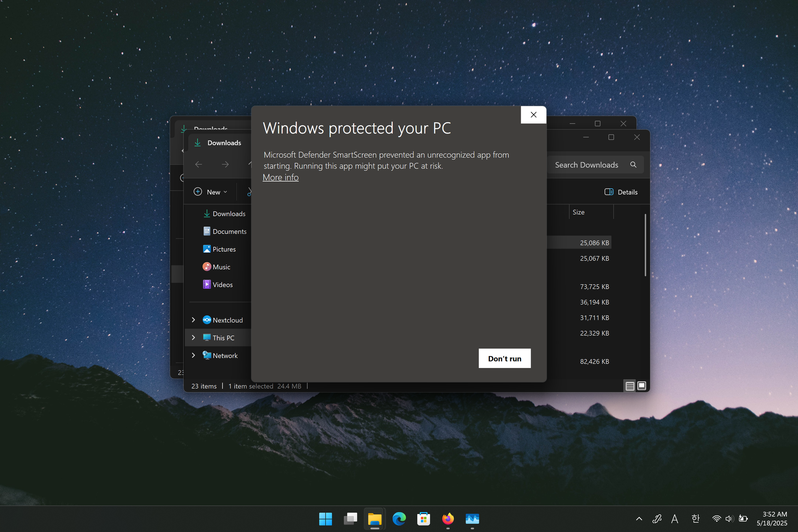Select the file sized 25,067 KB

[595, 258]
